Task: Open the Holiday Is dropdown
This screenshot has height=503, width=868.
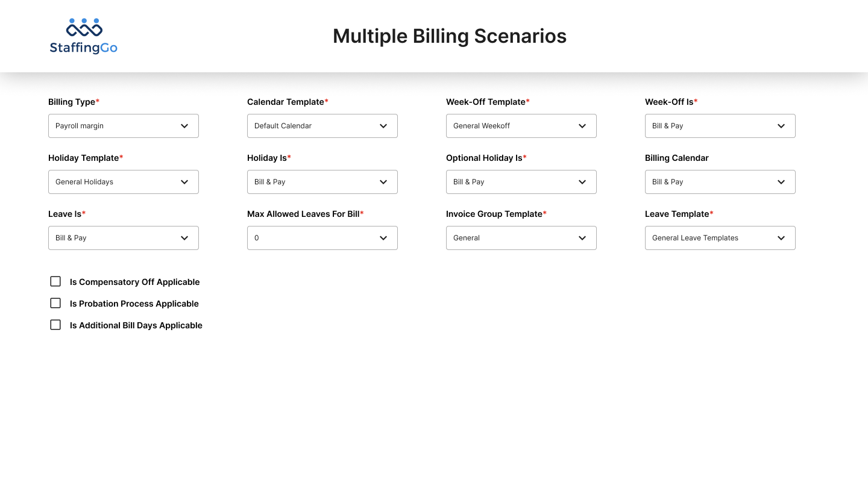Action: [322, 182]
